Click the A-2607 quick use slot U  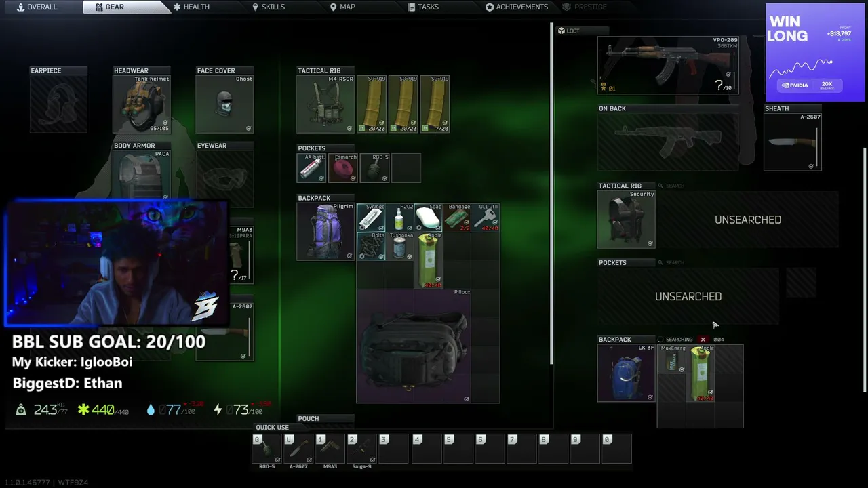click(x=299, y=449)
